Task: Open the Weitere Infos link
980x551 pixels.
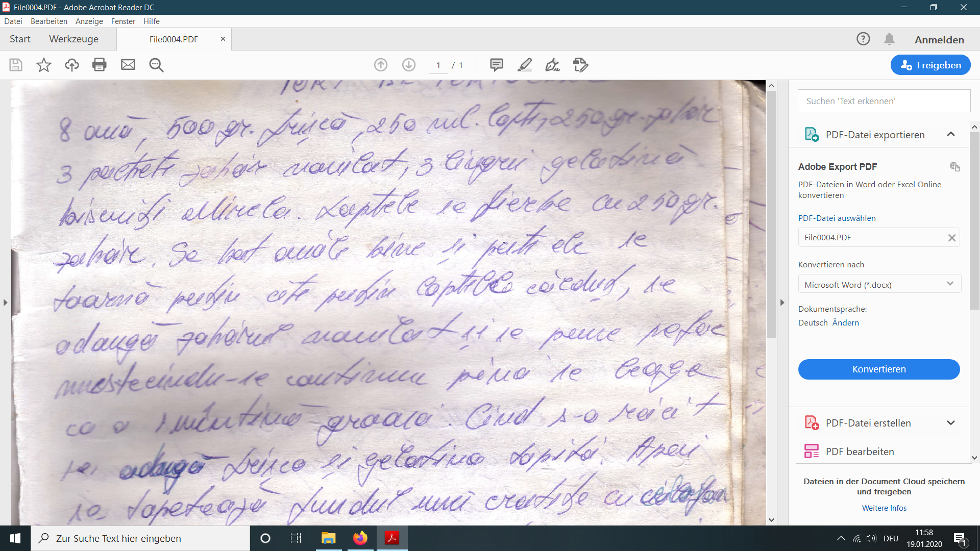Action: tap(884, 508)
